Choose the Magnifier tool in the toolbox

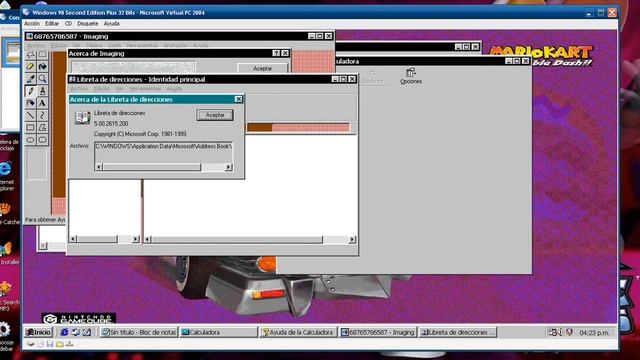(x=42, y=78)
